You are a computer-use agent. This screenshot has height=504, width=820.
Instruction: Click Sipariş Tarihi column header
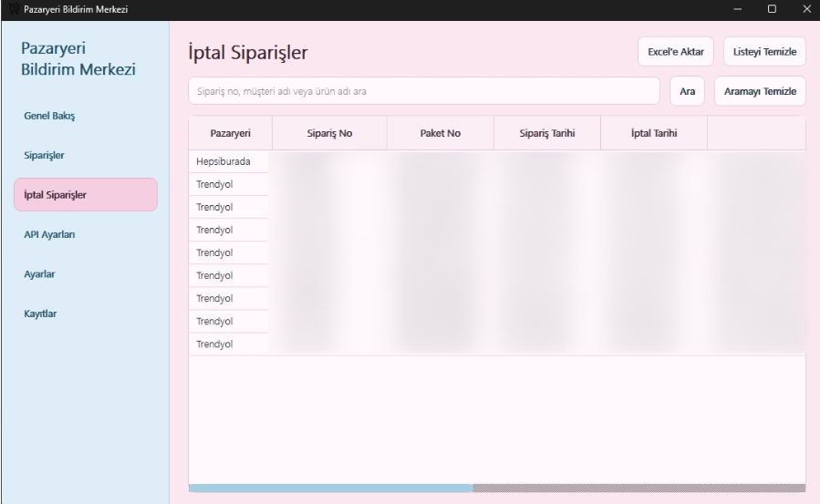(547, 133)
